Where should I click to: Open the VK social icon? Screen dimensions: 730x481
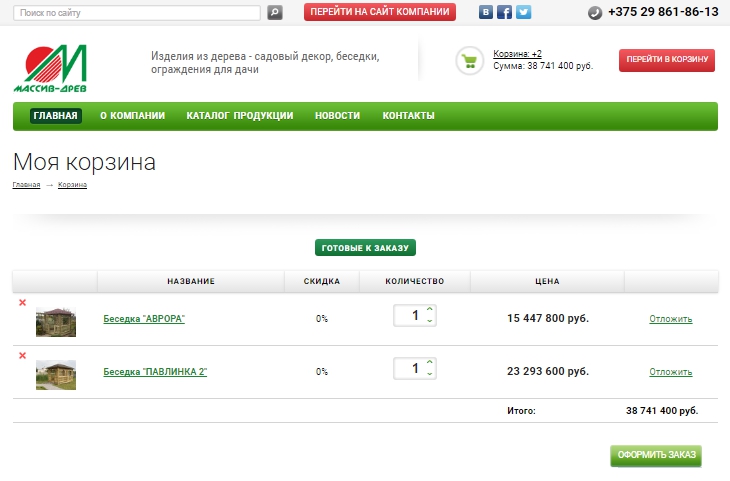click(x=486, y=13)
